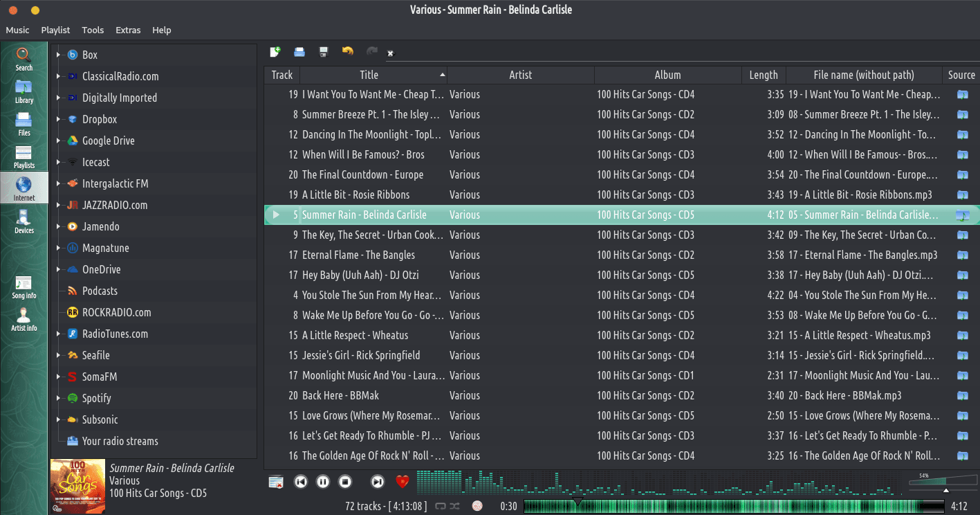Click the new playlist icon
980x515 pixels.
[275, 52]
